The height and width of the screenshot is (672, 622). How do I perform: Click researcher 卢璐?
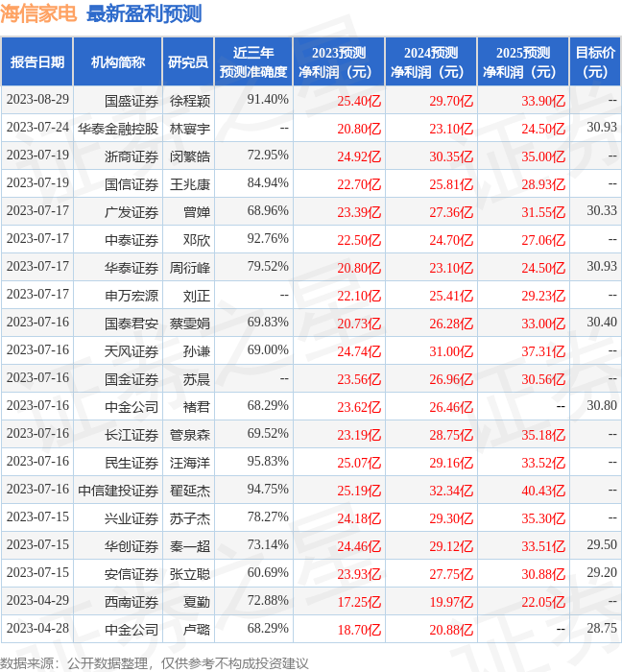(x=197, y=630)
